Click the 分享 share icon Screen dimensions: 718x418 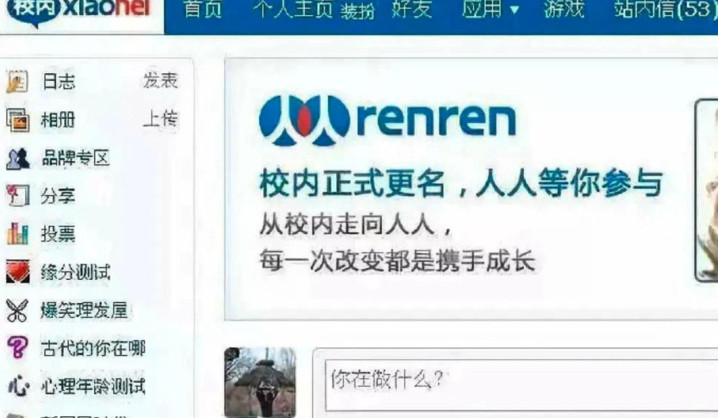pyautogui.click(x=17, y=196)
